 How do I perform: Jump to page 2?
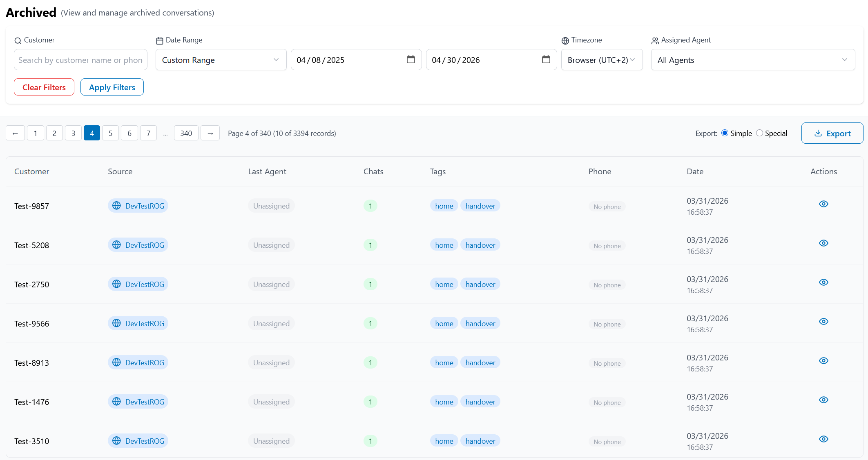click(54, 133)
